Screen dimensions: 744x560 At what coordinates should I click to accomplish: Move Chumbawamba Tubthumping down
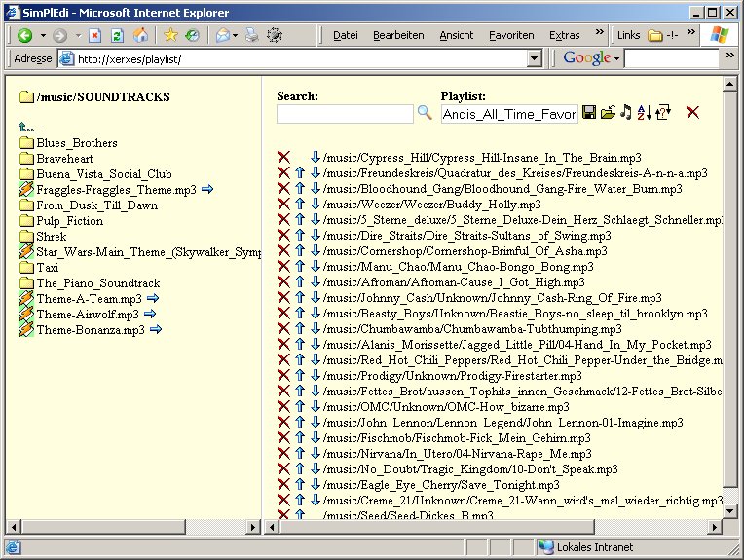point(316,329)
